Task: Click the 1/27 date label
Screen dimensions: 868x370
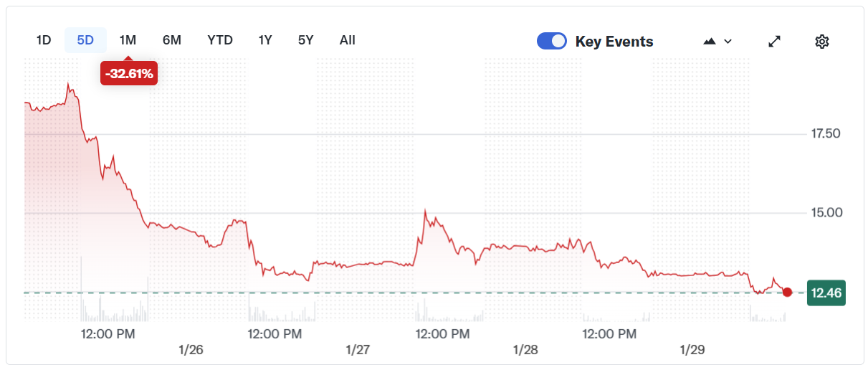Action: coord(358,350)
